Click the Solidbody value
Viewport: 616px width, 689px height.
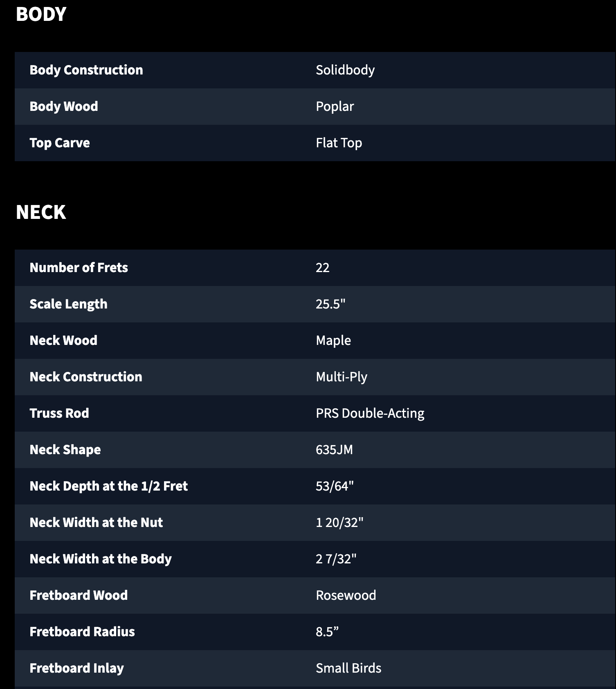tap(345, 70)
